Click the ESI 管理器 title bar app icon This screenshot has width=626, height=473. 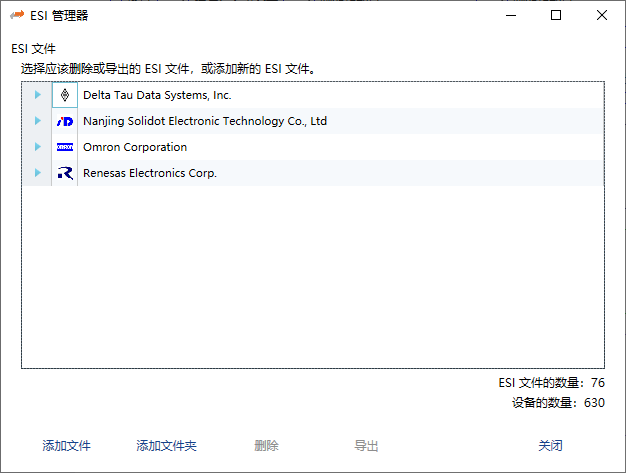click(17, 15)
